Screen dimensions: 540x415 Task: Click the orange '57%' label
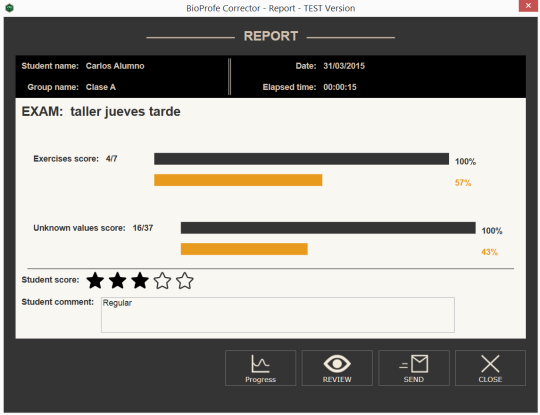pyautogui.click(x=463, y=183)
